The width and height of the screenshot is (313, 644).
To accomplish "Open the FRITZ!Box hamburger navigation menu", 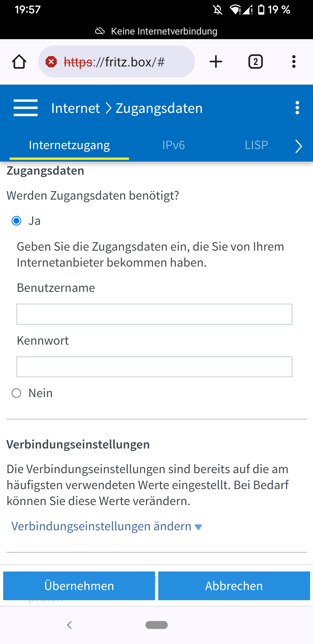I will point(26,108).
